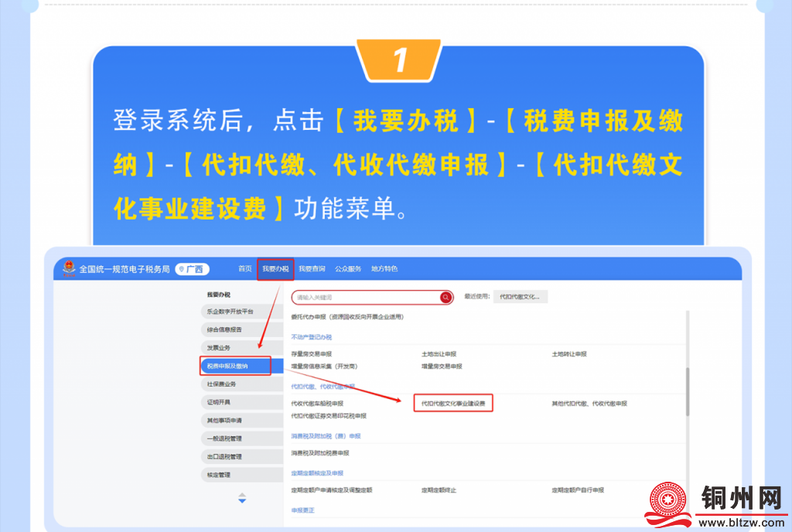Screen dimensions: 792x532
Task: Click the red search magnifier icon
Action: pos(446,297)
